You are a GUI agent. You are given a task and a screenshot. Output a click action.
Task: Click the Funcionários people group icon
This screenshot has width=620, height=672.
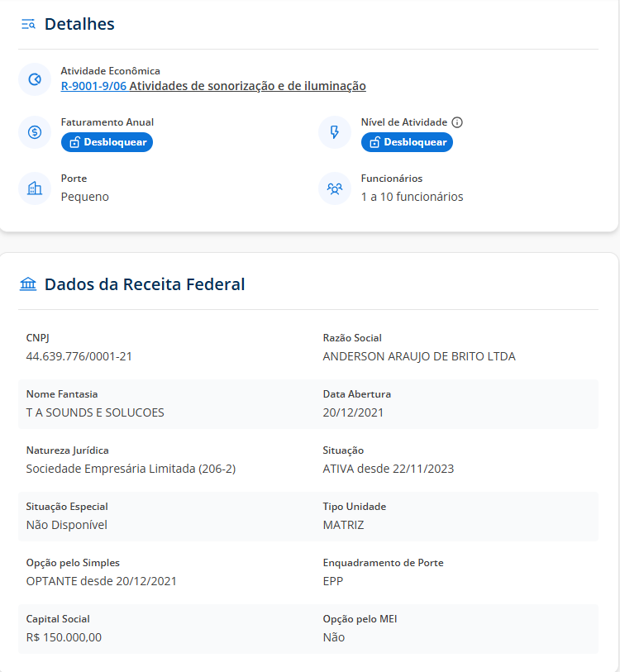pos(335,188)
